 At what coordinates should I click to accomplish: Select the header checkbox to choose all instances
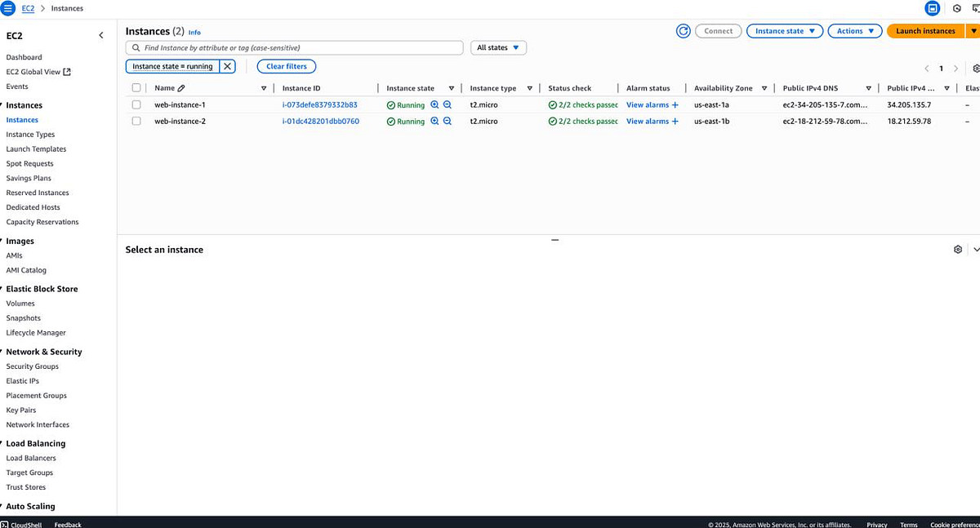tap(136, 87)
